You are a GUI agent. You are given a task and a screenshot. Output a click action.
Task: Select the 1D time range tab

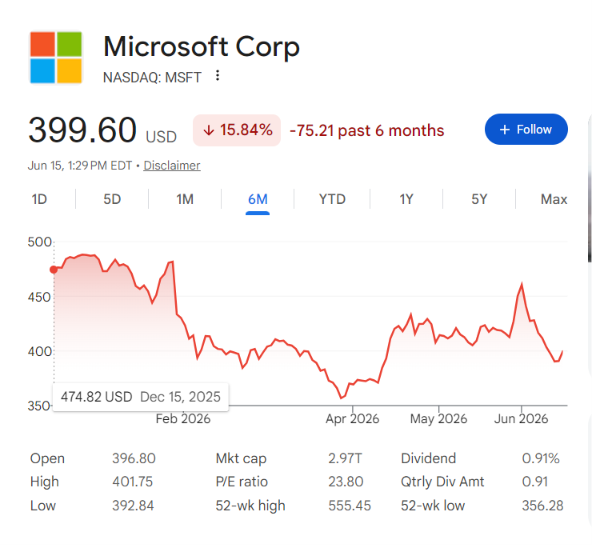click(x=39, y=199)
